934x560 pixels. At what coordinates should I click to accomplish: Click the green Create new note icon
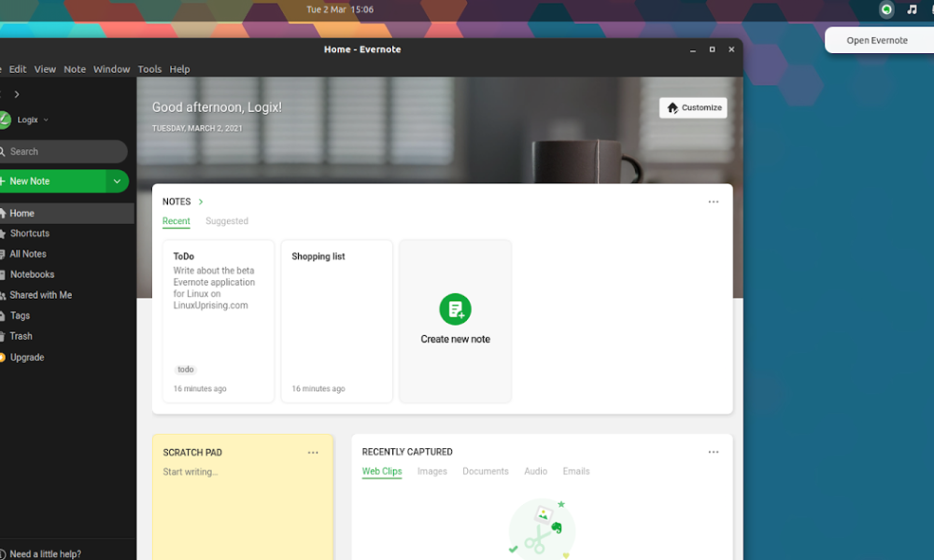(455, 309)
